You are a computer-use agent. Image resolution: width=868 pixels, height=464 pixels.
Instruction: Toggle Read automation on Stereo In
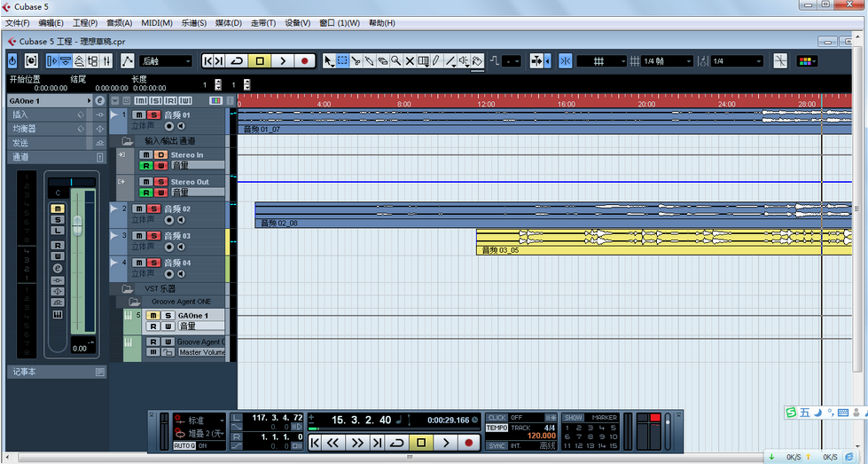pyautogui.click(x=145, y=166)
